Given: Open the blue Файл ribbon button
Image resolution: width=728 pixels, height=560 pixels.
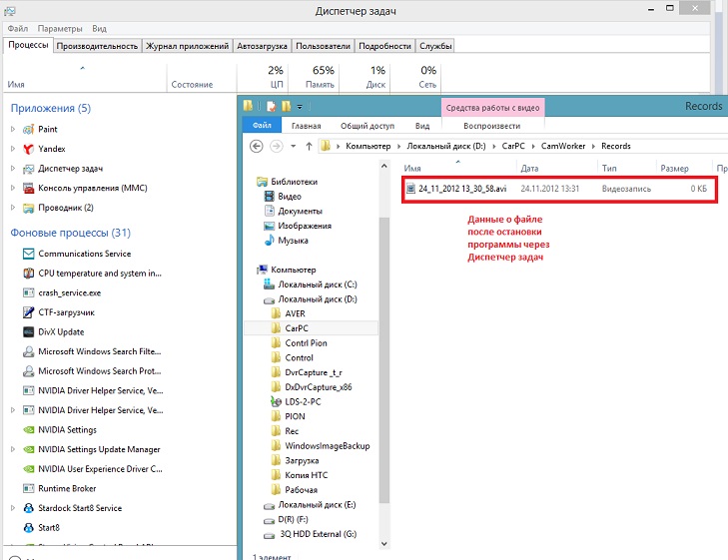Looking at the screenshot, I should tap(262, 127).
